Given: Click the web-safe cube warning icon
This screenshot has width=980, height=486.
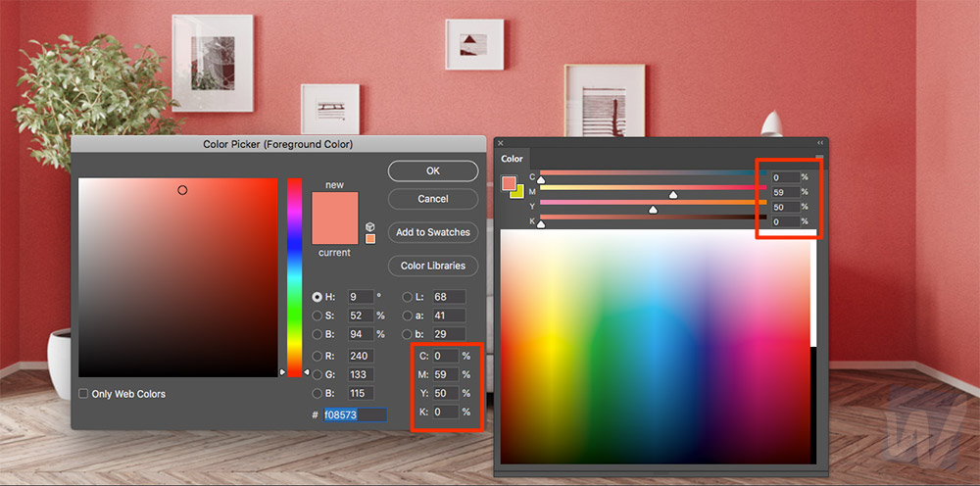Looking at the screenshot, I should coord(370,226).
